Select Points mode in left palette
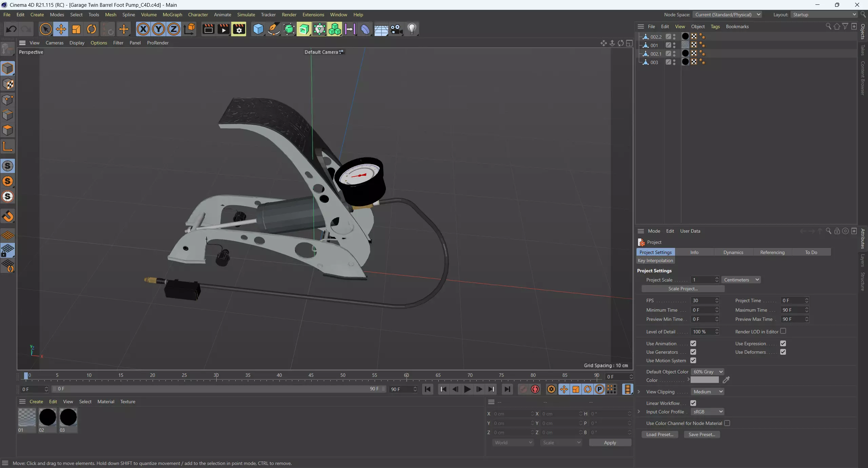This screenshot has height=468, width=868. click(8, 100)
